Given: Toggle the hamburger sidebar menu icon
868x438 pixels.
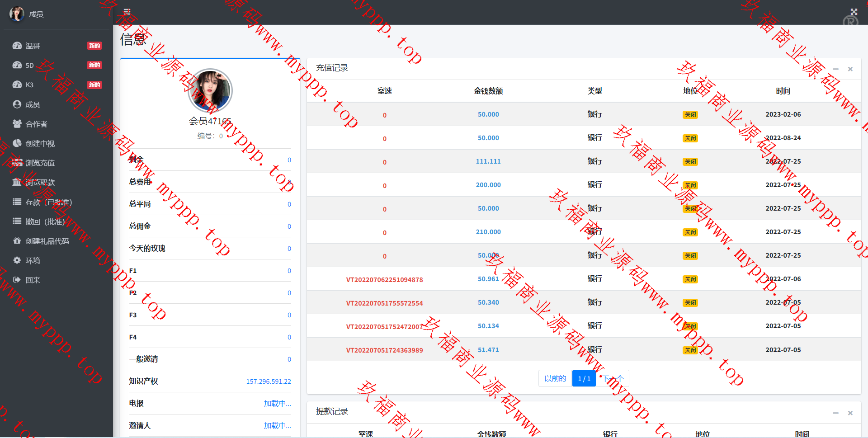Looking at the screenshot, I should click(127, 12).
